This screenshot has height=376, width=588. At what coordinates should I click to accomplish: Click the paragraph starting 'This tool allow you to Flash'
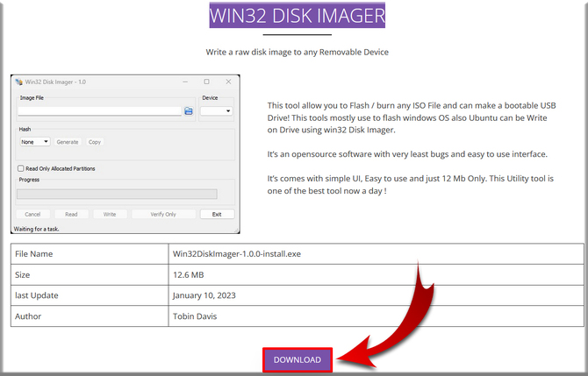point(412,117)
